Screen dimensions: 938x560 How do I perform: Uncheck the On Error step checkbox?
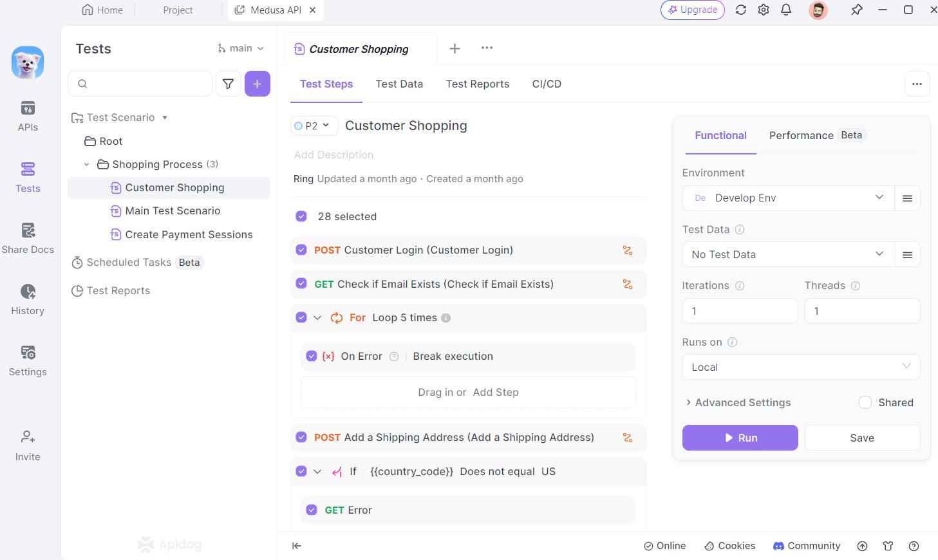(x=312, y=356)
